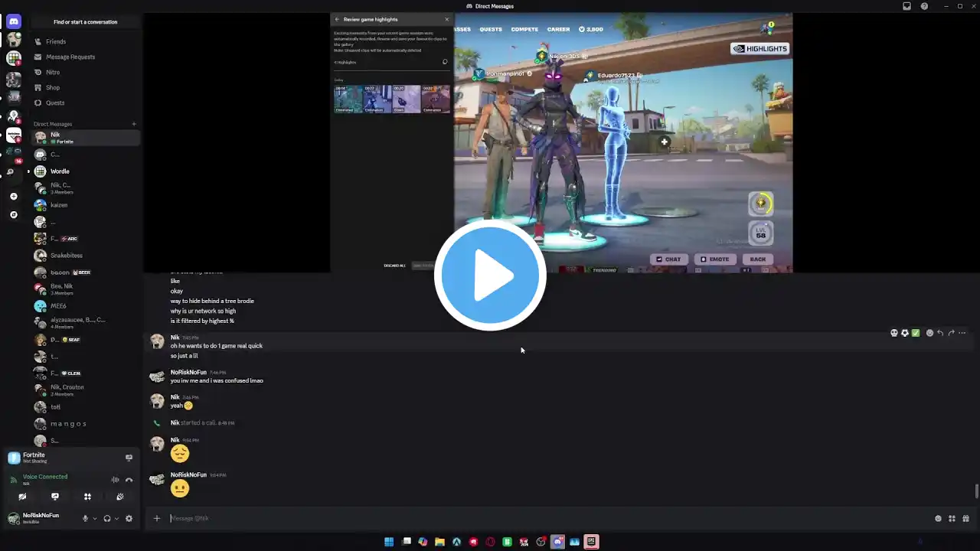The height and width of the screenshot is (551, 980).
Task: Reply to the hovered message
Action: 940,333
